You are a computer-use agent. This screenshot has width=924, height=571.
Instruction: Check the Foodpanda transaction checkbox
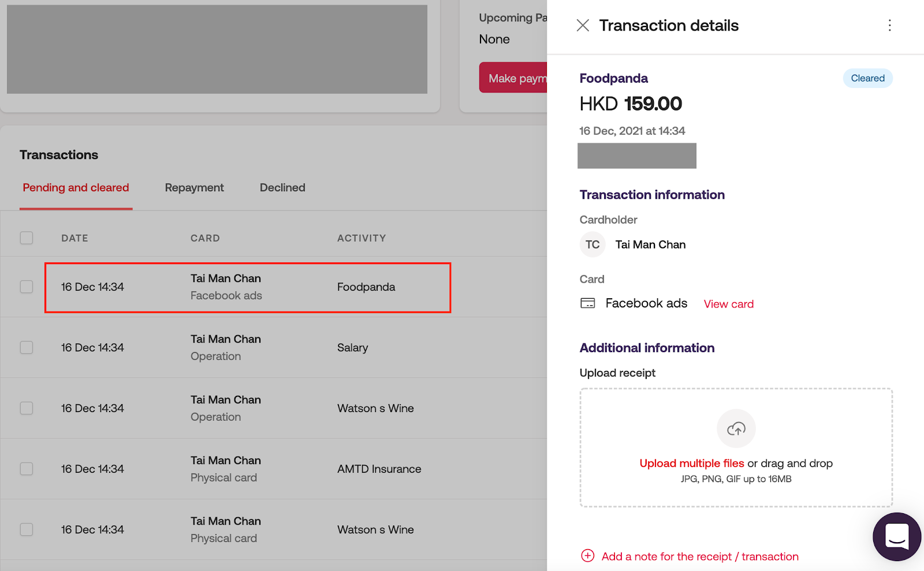(x=27, y=287)
